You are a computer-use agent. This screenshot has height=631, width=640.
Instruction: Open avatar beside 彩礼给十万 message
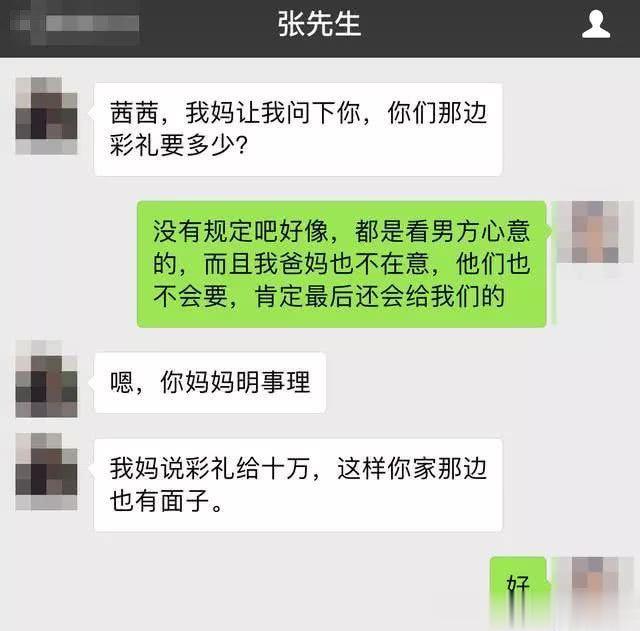[47, 472]
